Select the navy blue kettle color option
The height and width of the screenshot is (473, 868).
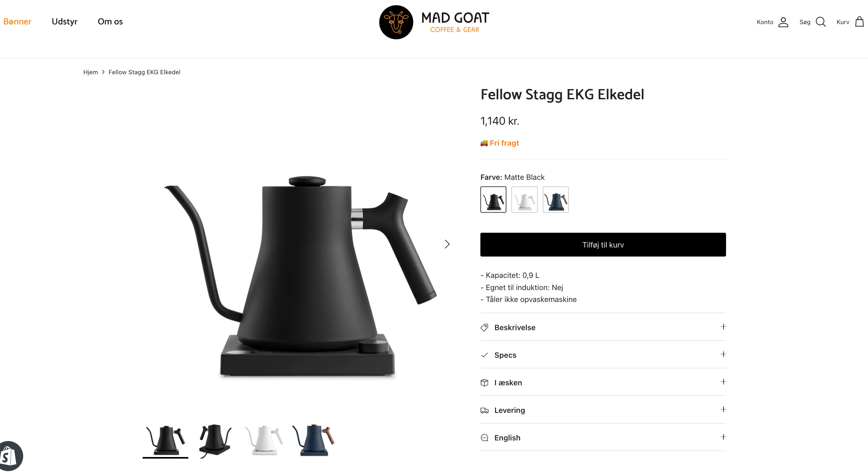[556, 200]
